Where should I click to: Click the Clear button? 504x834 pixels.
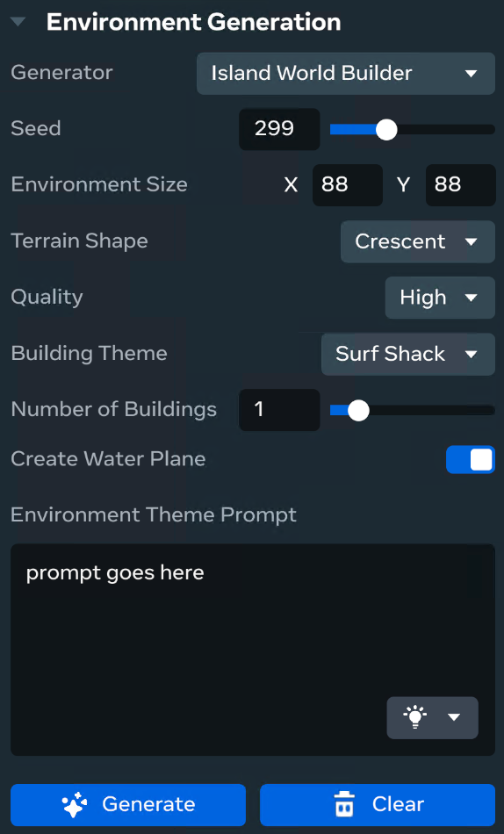coord(378,805)
